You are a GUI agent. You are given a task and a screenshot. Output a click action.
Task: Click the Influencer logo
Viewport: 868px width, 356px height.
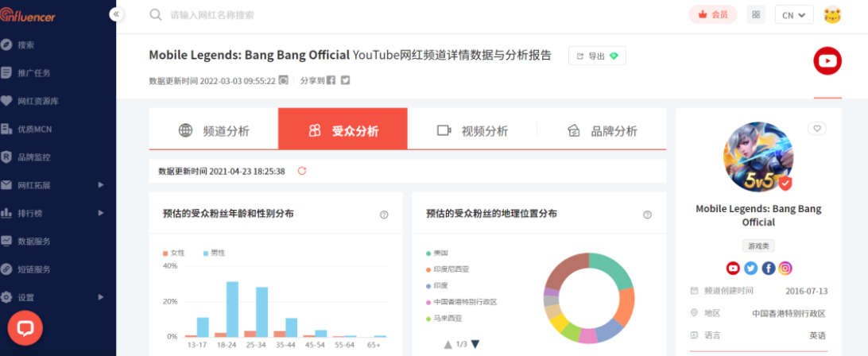[x=28, y=15]
